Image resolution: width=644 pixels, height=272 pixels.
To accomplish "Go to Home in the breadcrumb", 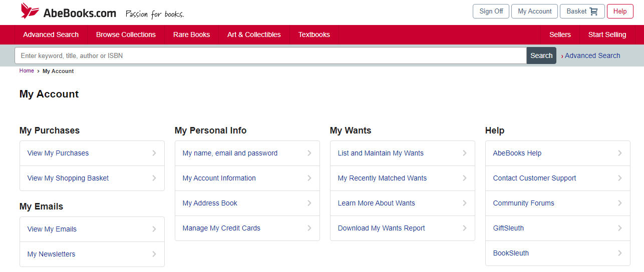I will click(x=27, y=71).
